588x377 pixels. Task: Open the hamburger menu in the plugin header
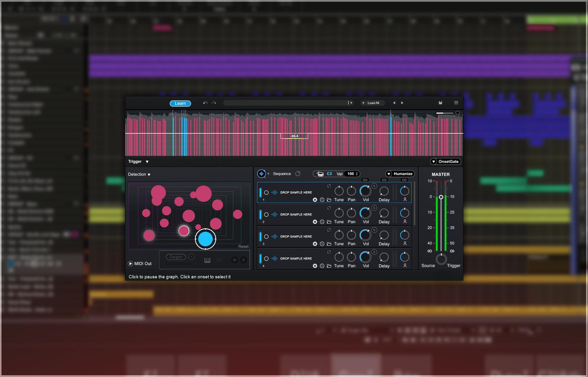tap(456, 103)
